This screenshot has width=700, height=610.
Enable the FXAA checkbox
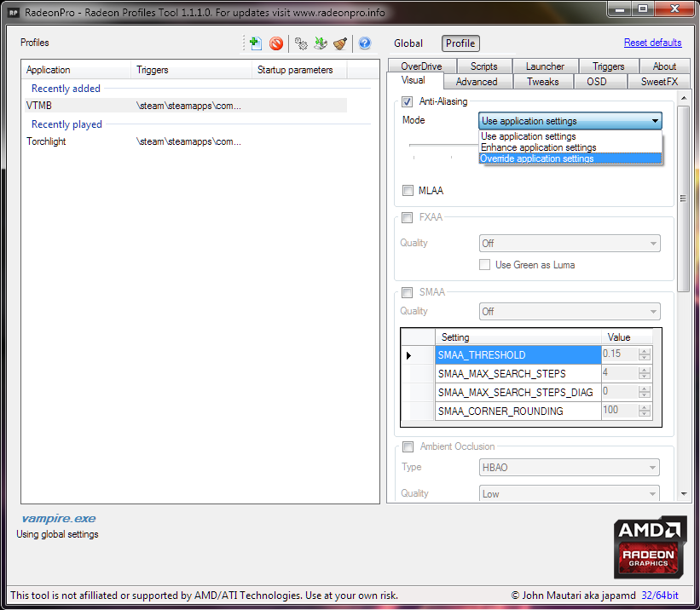(408, 218)
